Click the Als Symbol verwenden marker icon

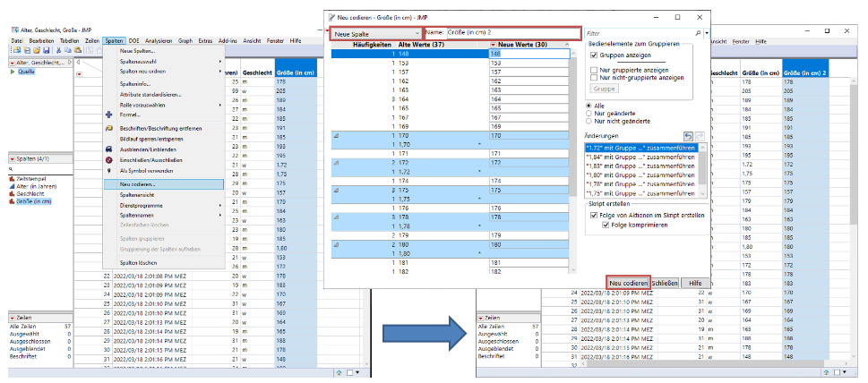tap(108, 171)
